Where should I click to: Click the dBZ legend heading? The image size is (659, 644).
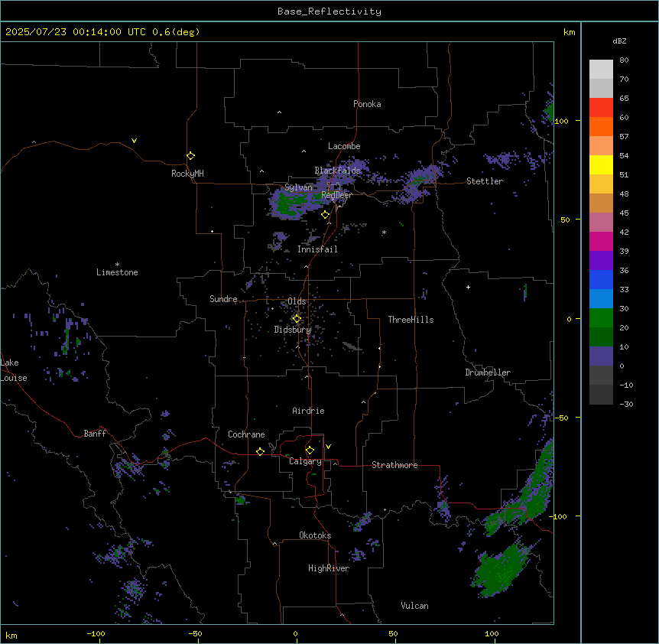pyautogui.click(x=619, y=41)
